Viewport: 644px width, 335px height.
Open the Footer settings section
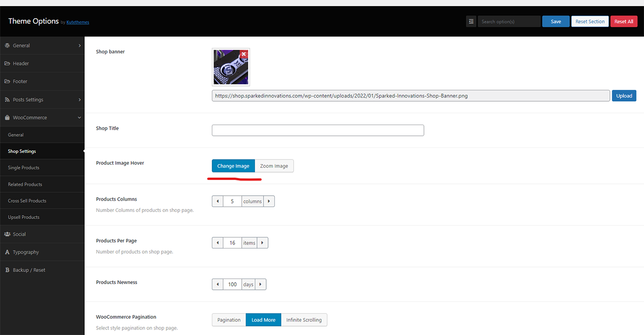point(42,81)
